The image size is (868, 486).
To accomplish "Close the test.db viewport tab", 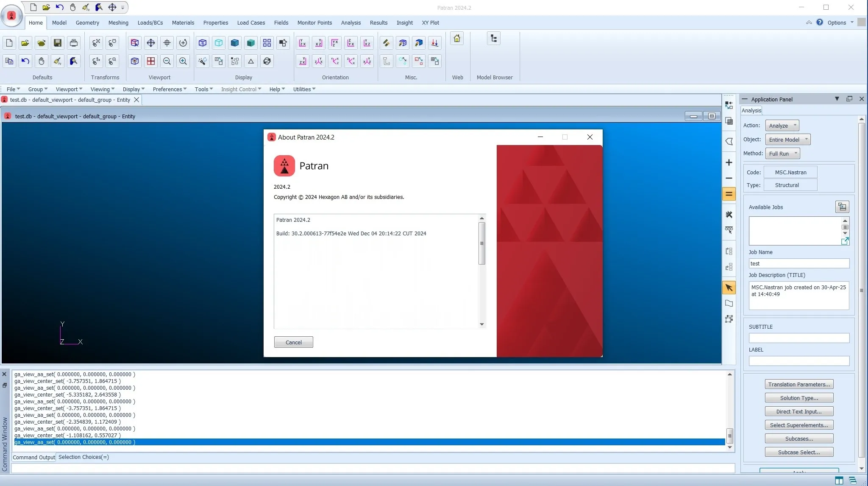I will click(136, 100).
